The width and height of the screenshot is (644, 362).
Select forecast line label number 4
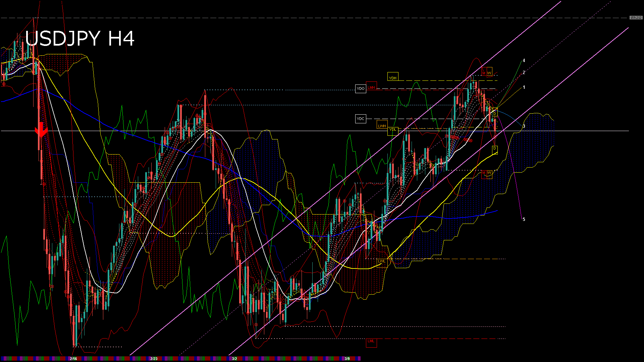click(x=524, y=61)
